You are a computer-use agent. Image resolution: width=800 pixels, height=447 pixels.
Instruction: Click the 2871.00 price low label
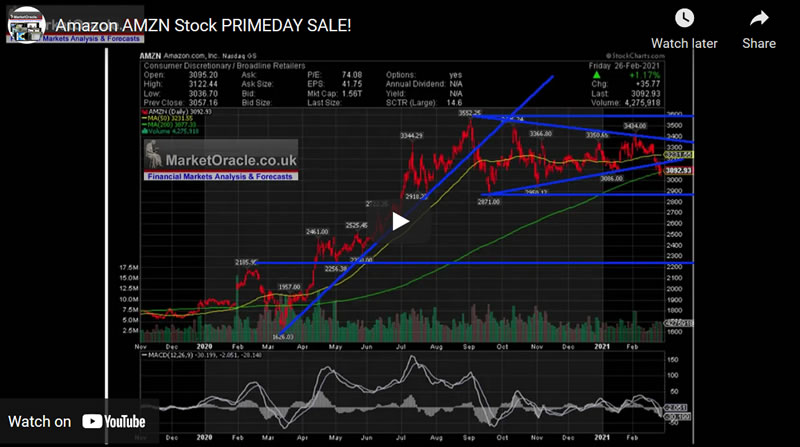pos(489,202)
